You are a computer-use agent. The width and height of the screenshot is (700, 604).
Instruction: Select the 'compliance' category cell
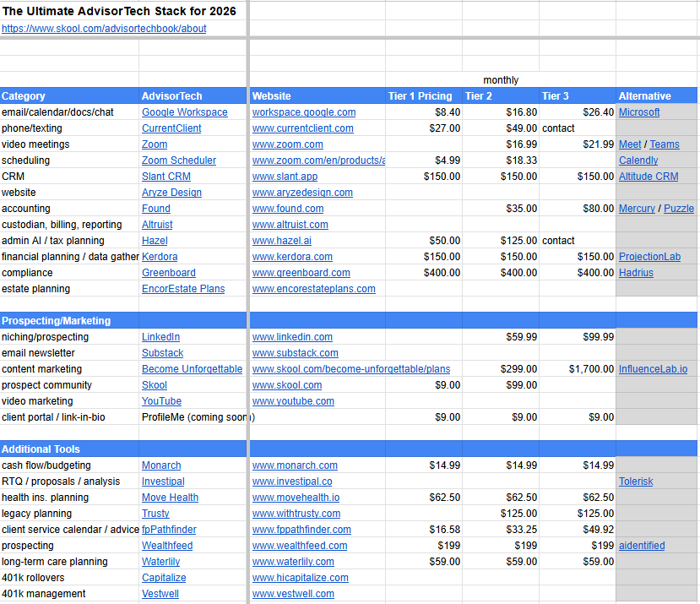click(x=69, y=273)
